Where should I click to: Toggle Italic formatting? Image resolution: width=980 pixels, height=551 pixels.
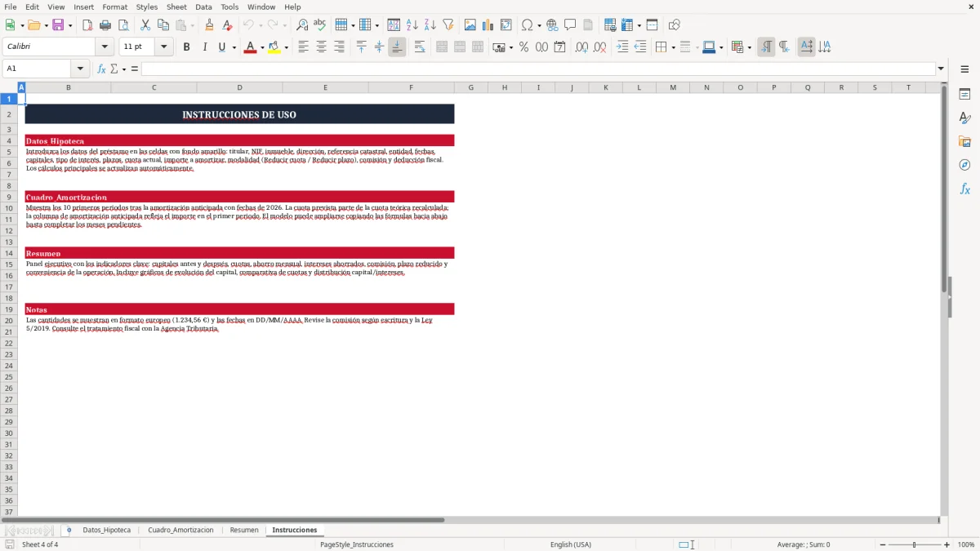pyautogui.click(x=204, y=47)
